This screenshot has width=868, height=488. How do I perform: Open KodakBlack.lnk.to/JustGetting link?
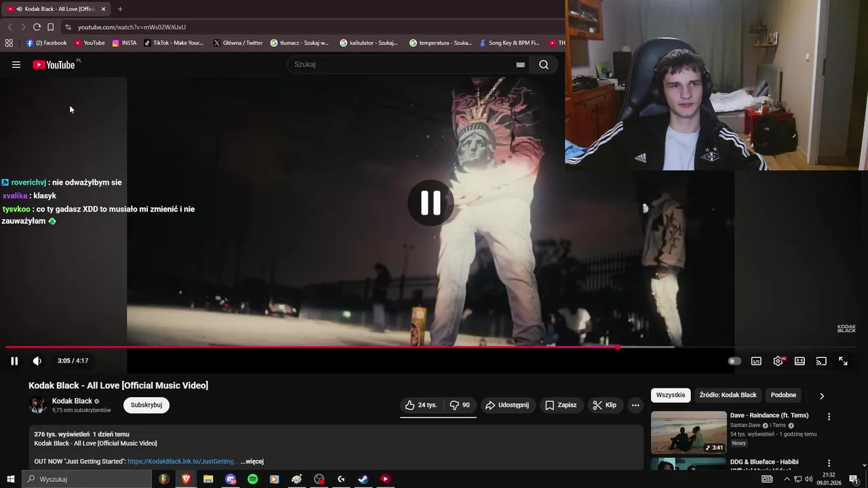pyautogui.click(x=182, y=462)
